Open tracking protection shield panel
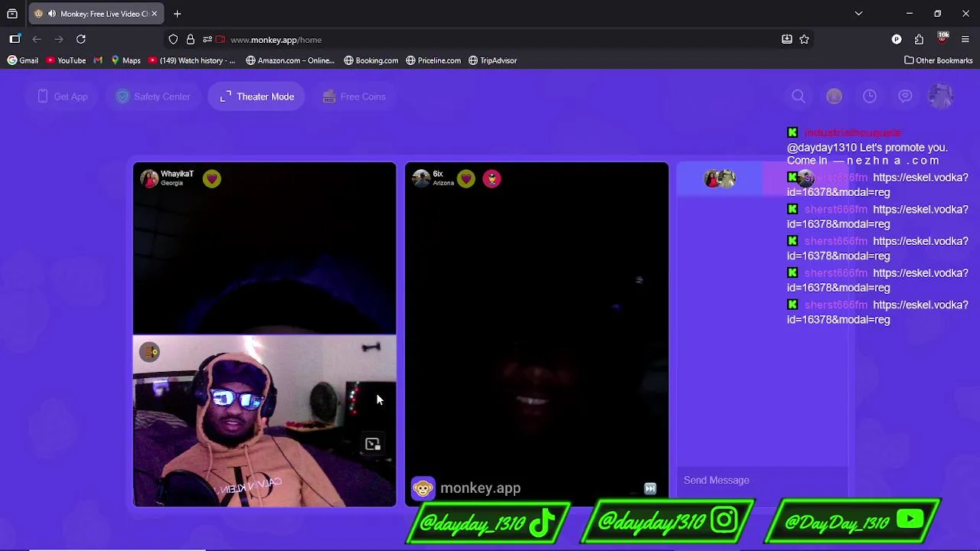Viewport: 980px width, 551px height. 173,40
